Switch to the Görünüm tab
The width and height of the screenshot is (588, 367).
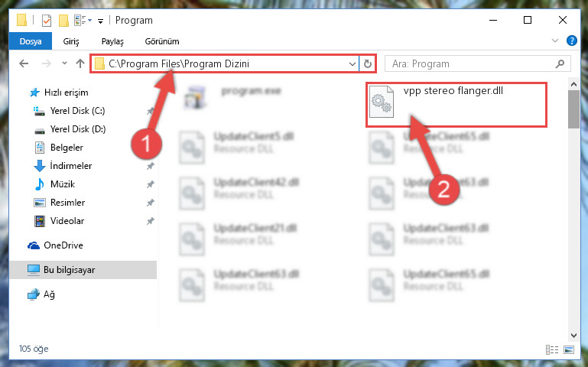click(x=162, y=41)
